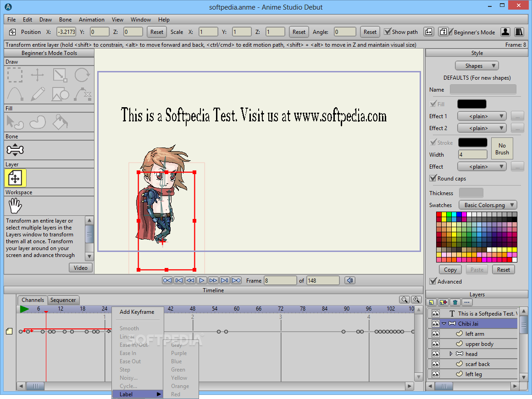Click the stroke Width input field

473,154
